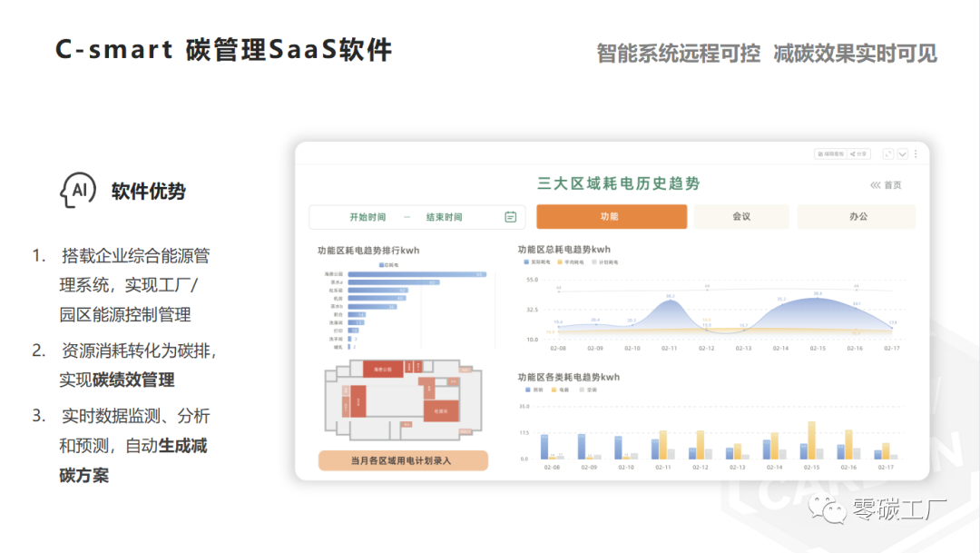980x553 pixels.
Task: Toggle the yellow 电器 legend in the category chart
Action: pos(561,390)
